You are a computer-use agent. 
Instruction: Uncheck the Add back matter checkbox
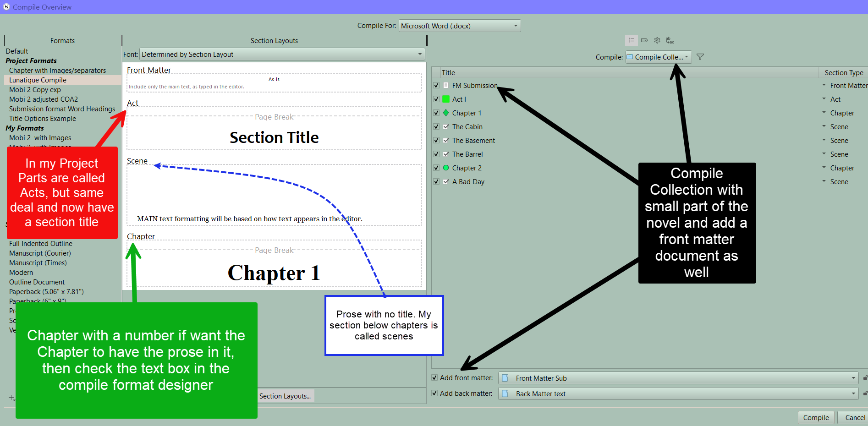click(434, 393)
